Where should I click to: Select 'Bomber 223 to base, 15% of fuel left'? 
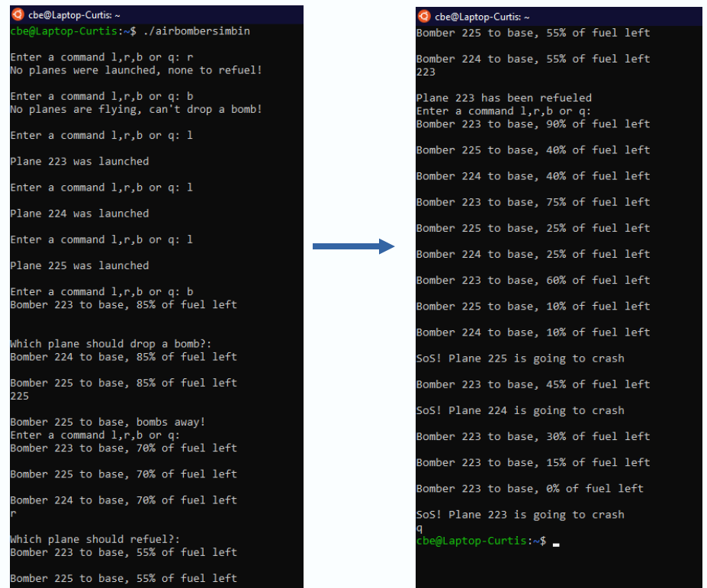533,463
